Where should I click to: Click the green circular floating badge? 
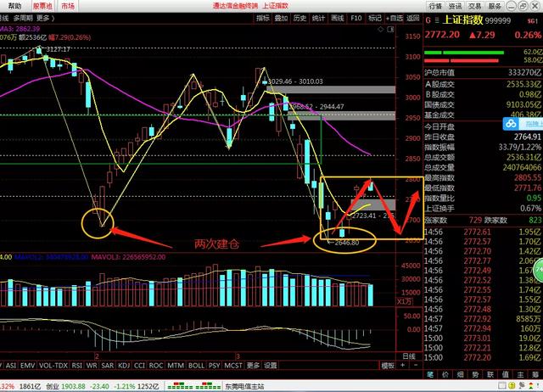coord(539,270)
